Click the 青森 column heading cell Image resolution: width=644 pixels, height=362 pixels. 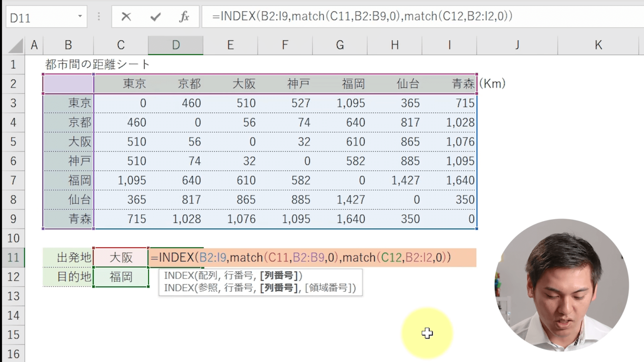click(449, 84)
